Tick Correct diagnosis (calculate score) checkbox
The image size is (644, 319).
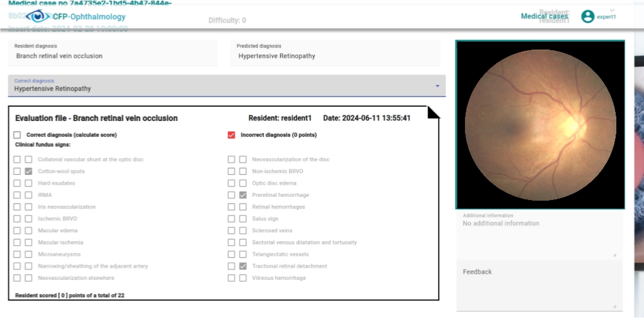tap(17, 135)
